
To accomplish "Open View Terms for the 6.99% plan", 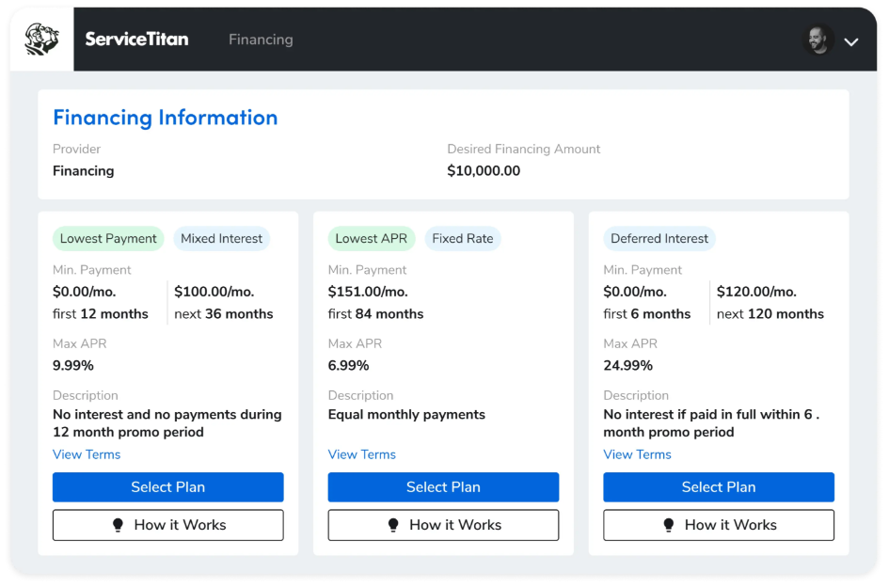I will 362,454.
